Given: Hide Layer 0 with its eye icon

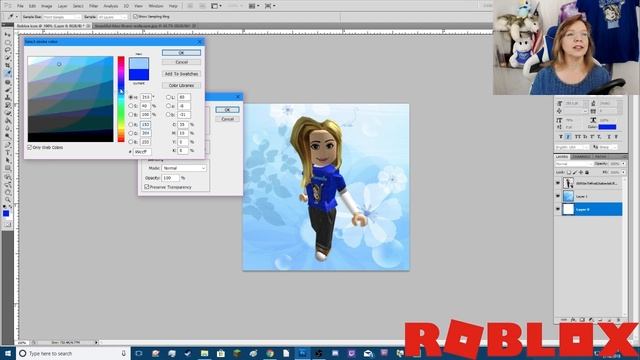Looking at the screenshot, I should tap(558, 209).
